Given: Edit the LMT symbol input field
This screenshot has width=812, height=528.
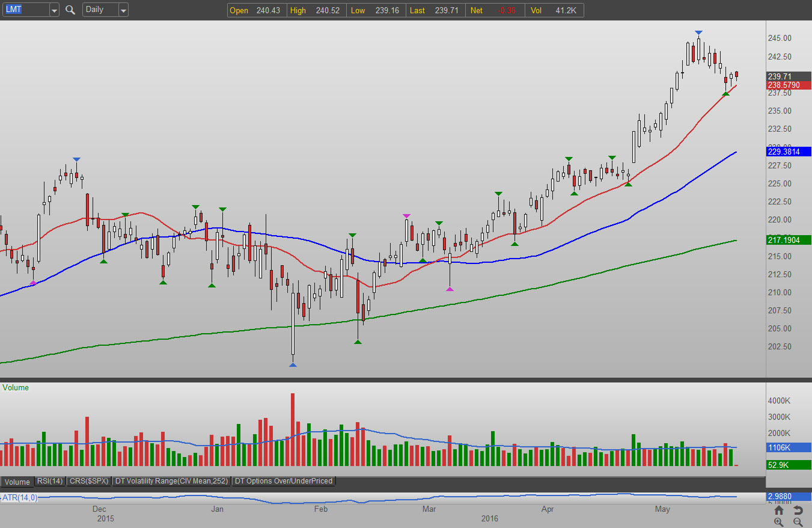Looking at the screenshot, I should click(x=25, y=10).
